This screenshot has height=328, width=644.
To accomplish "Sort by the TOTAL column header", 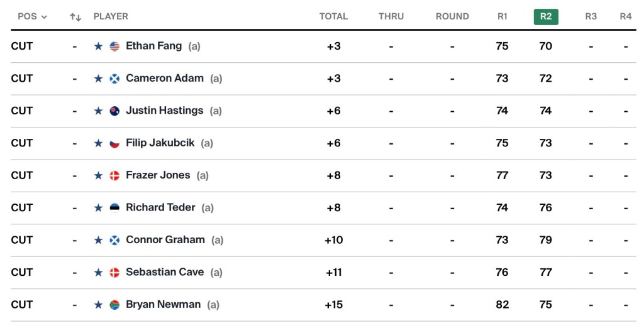I will click(x=333, y=16).
